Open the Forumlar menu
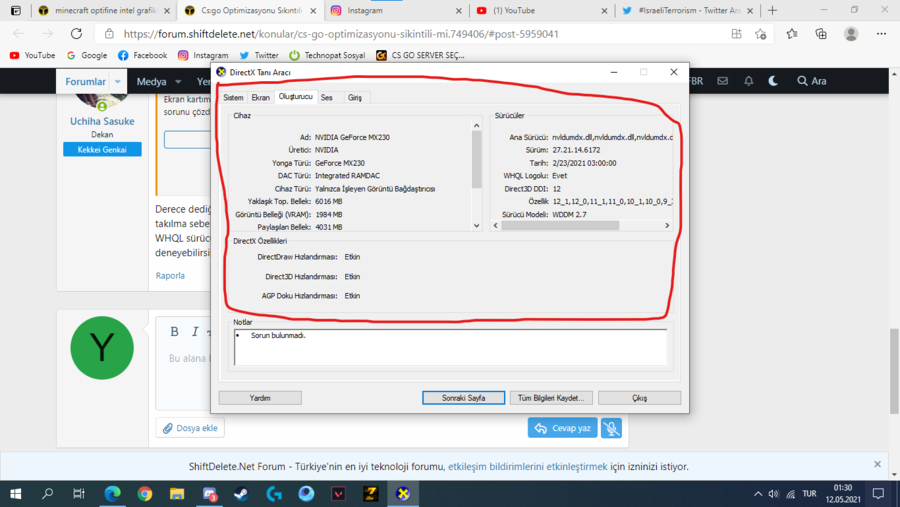This screenshot has width=900, height=507. pos(85,82)
